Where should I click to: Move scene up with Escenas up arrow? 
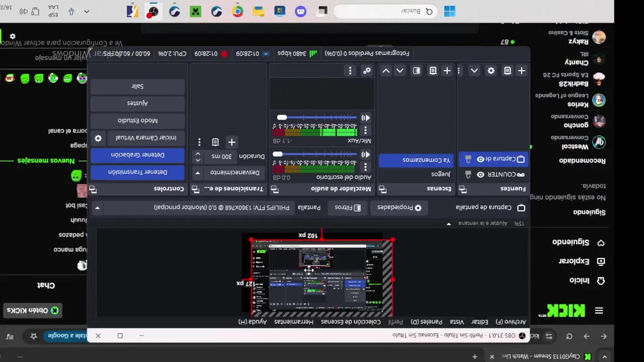point(386,71)
